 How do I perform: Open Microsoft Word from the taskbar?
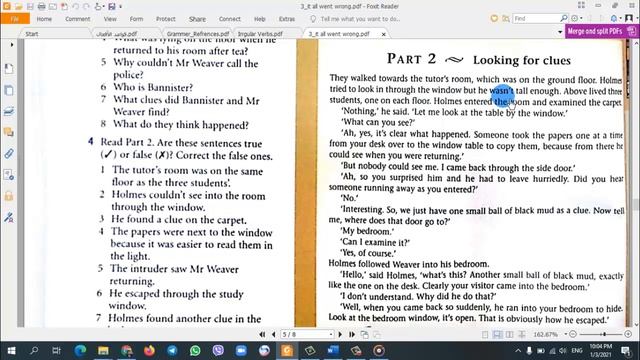pyautogui.click(x=333, y=351)
